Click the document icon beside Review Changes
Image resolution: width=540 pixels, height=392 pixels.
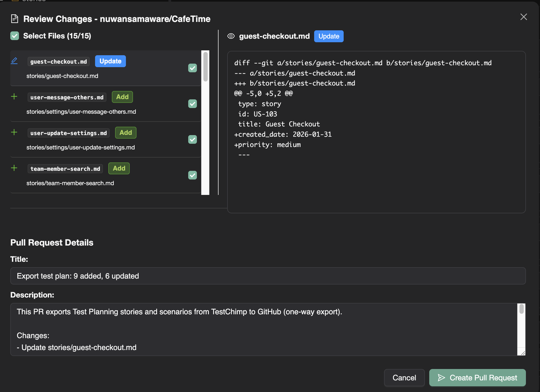pyautogui.click(x=14, y=19)
